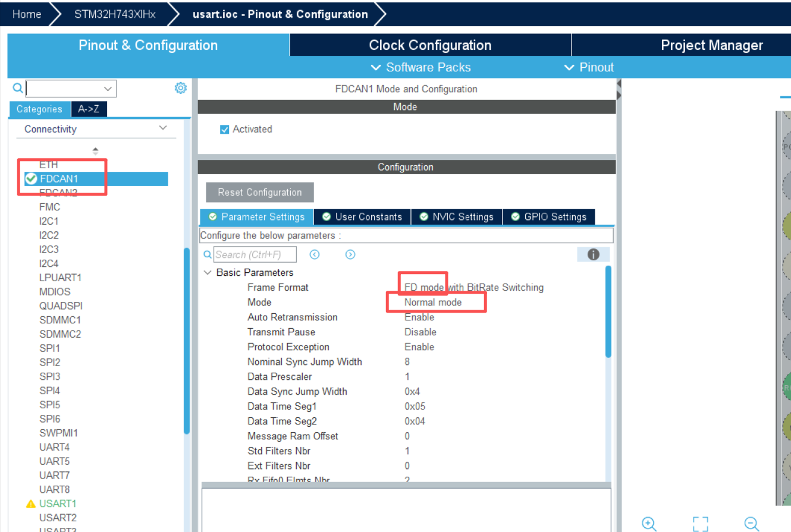
Task: Click the usart.ioc breadcrumb
Action: (280, 14)
